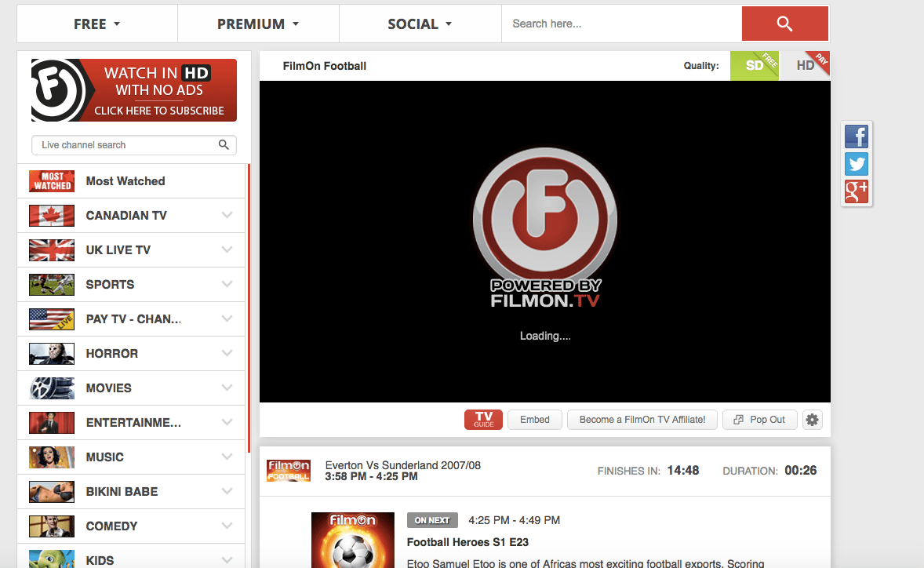Image resolution: width=924 pixels, height=568 pixels.
Task: Expand the MOVIES category chevron
Action: (227, 388)
